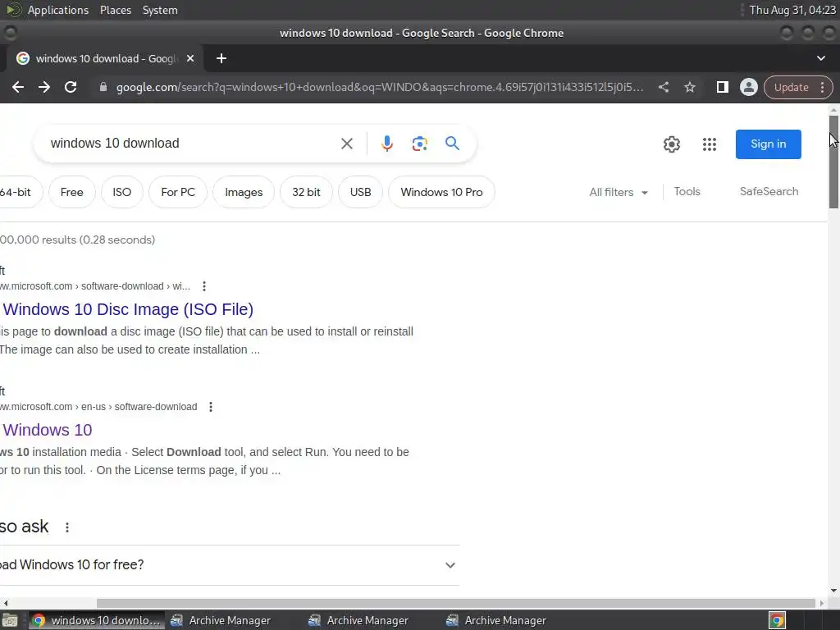Reload the current page
This screenshot has height=630, width=840.
click(x=71, y=87)
